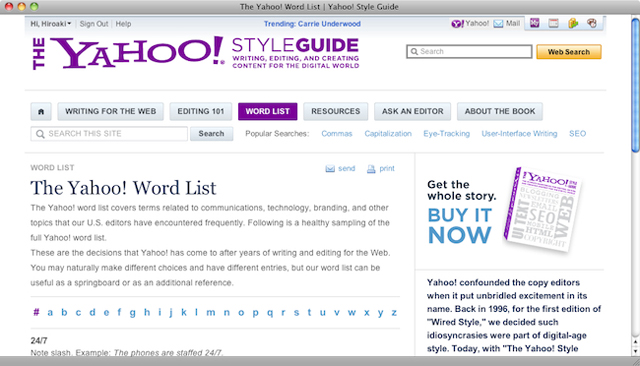Click the print printer icon
The width and height of the screenshot is (640, 366).
tap(371, 169)
